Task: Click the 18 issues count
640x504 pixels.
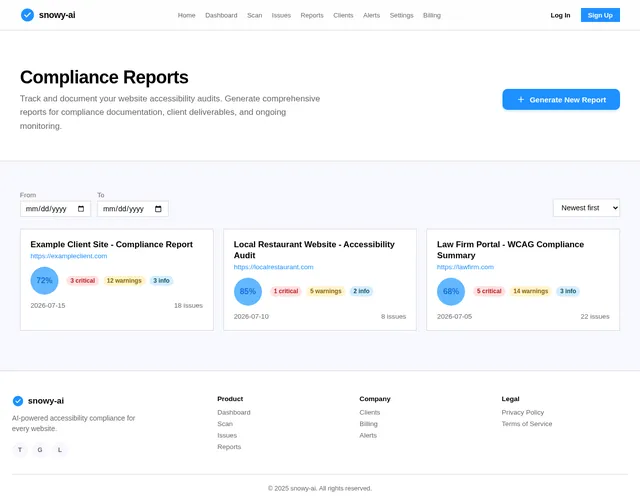Action: [x=189, y=305]
